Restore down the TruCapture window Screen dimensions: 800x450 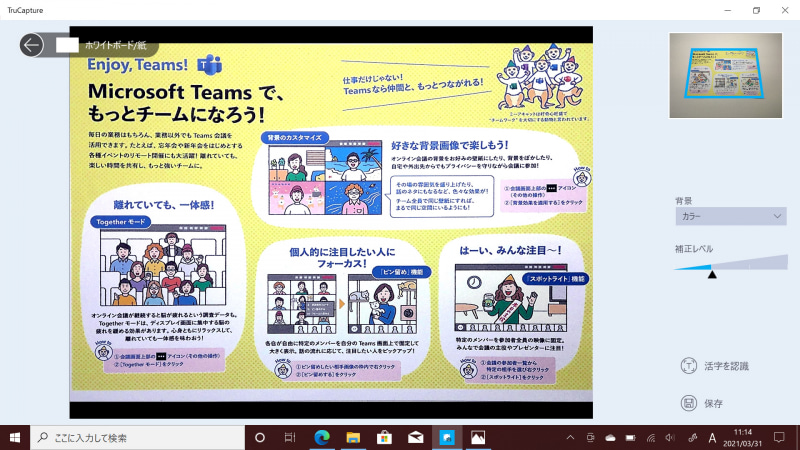pyautogui.click(x=756, y=10)
